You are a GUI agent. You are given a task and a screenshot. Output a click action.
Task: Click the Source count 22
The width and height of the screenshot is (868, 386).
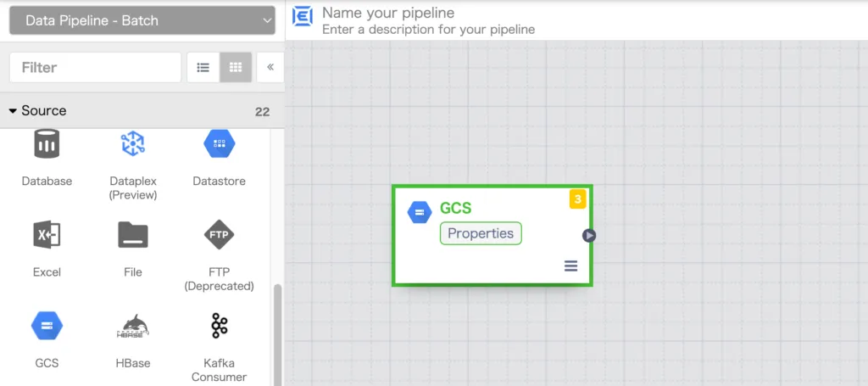[263, 112]
